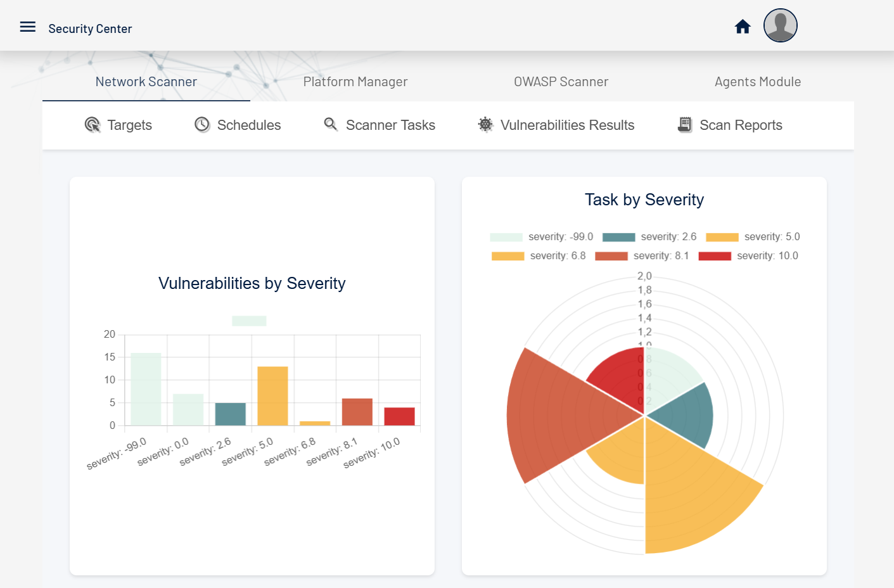Click the Schedules clock icon

pyautogui.click(x=202, y=125)
